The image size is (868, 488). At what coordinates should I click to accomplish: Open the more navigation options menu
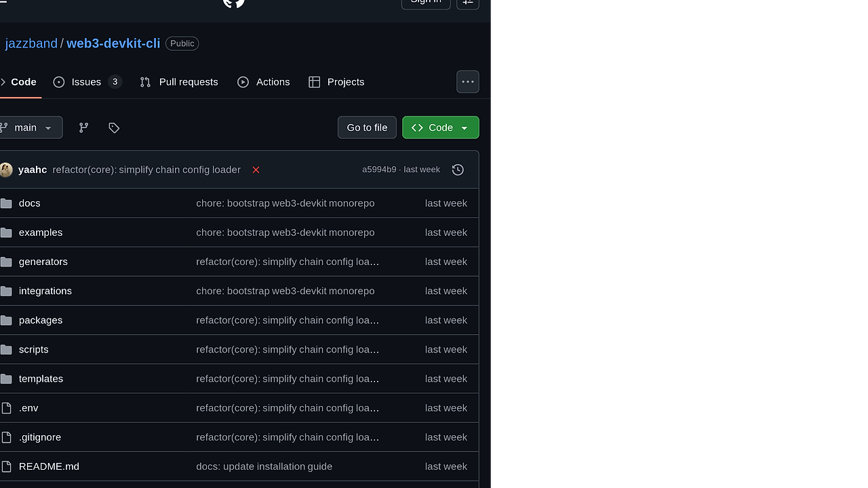(x=468, y=82)
